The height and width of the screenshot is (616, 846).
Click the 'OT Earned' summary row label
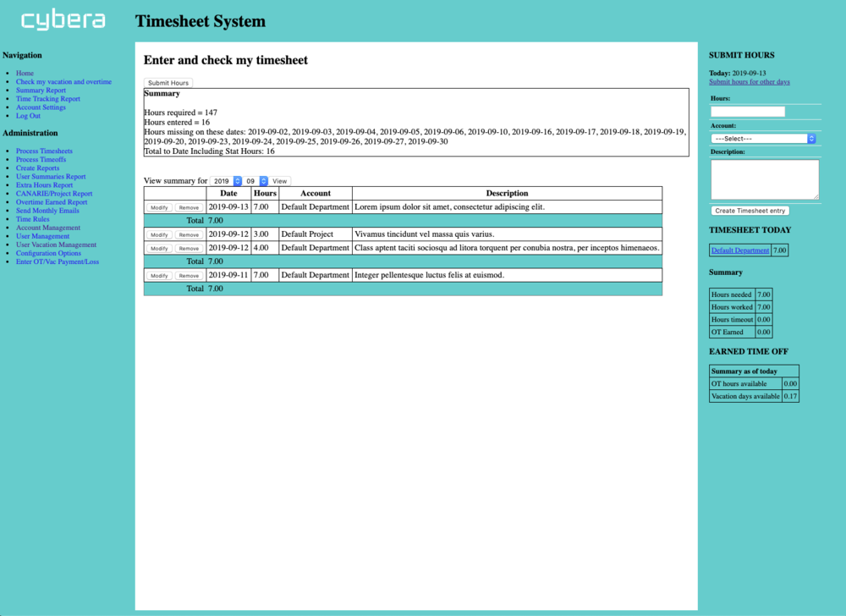coord(727,333)
